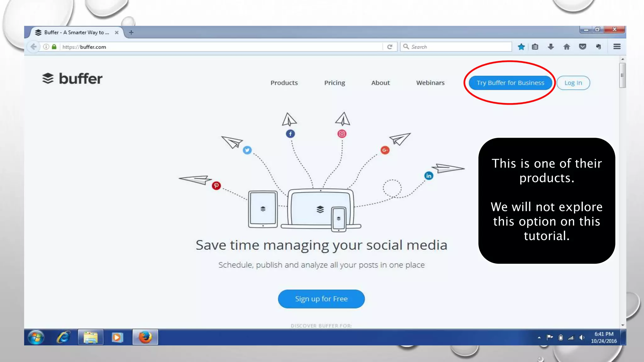Screen dimensions: 644x362
Task: Click the LinkedIn icon
Action: [x=429, y=176]
